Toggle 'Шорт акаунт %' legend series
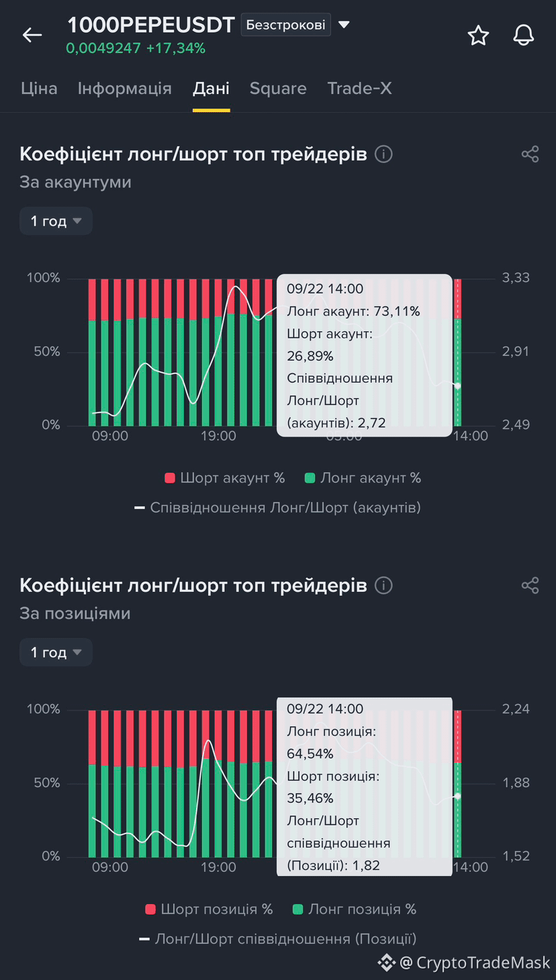This screenshot has width=556, height=980. [x=225, y=478]
